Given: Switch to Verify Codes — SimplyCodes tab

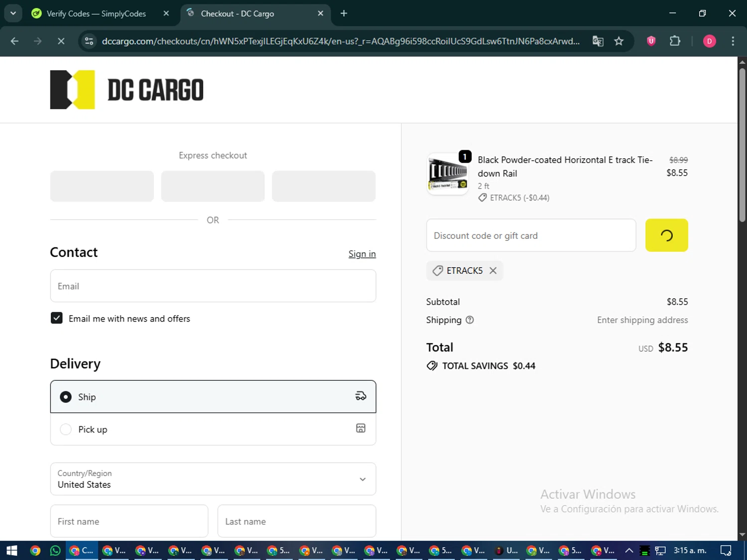Looking at the screenshot, I should (96, 13).
